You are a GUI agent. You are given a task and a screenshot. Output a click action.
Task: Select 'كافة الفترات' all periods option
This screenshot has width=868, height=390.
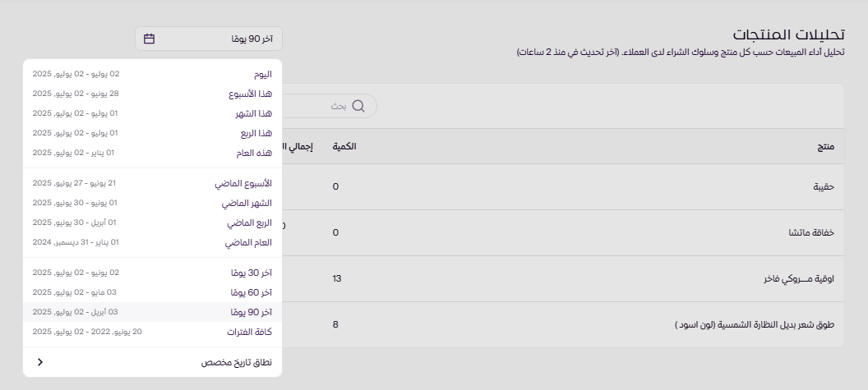pyautogui.click(x=152, y=333)
